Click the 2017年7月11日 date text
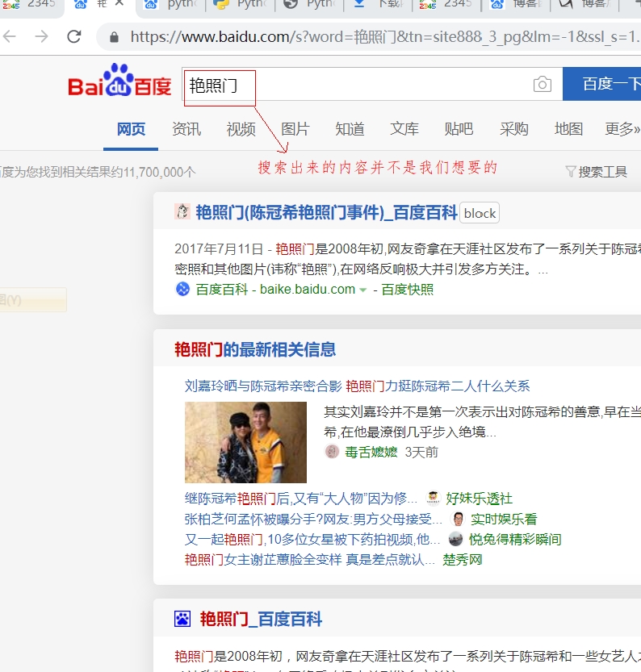Viewport: 641px width, 672px height. 219,248
